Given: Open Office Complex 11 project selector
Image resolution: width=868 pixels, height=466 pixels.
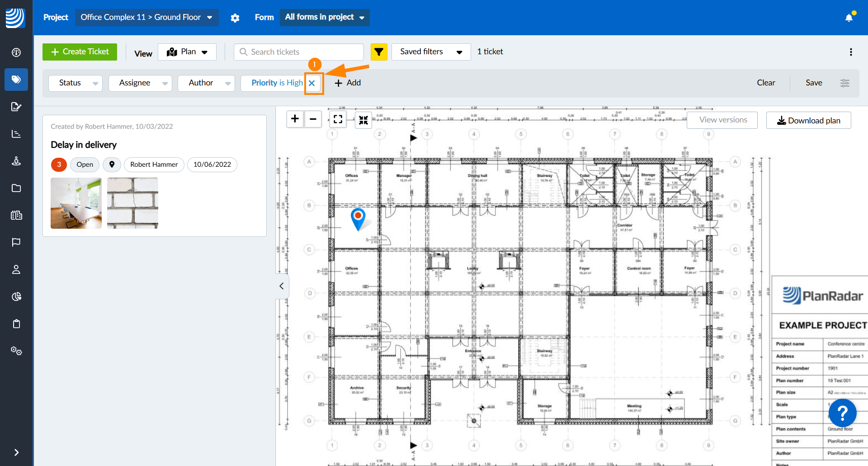Looking at the screenshot, I should [x=146, y=17].
